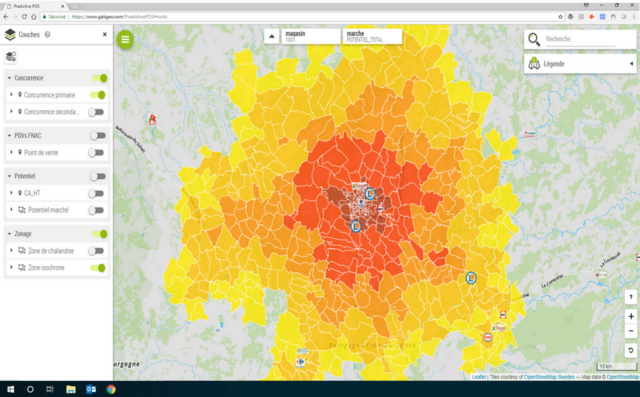The image size is (640, 397).
Task: Go back with the browser back arrow
Action: [6, 17]
